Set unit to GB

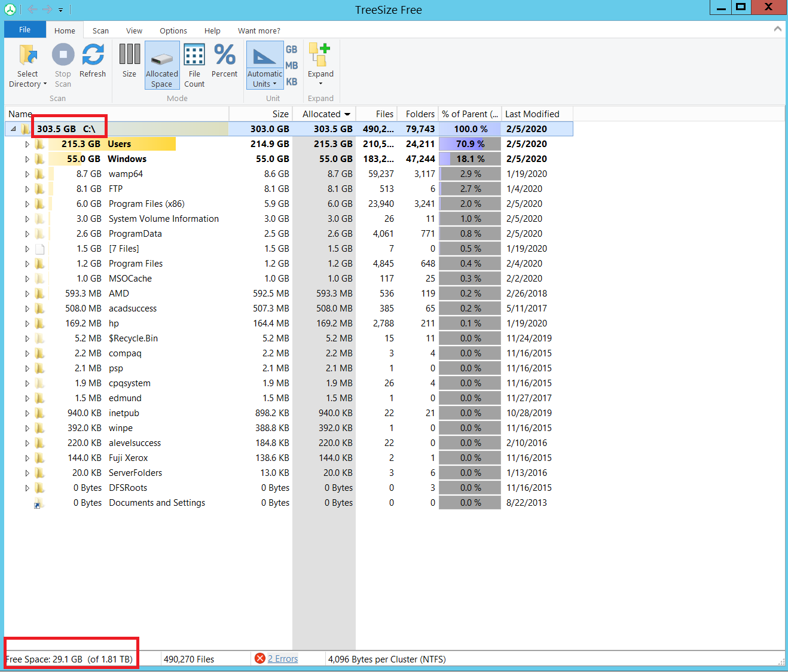[292, 50]
